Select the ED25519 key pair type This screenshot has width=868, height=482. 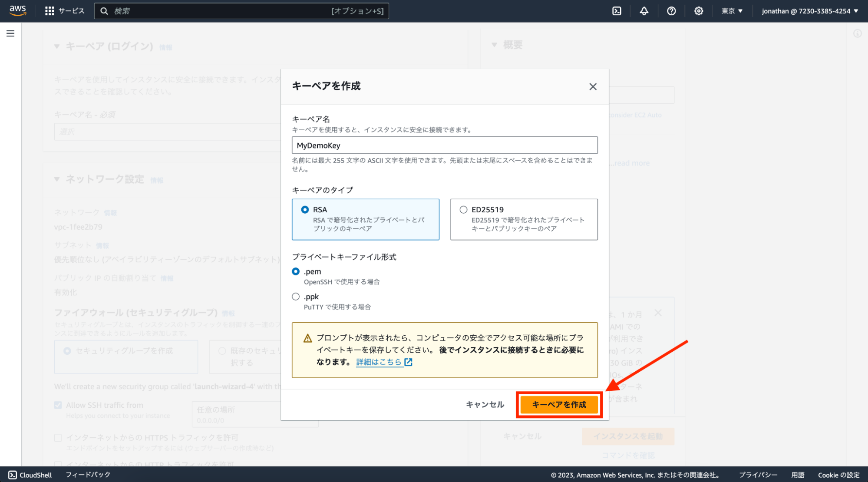click(x=464, y=210)
